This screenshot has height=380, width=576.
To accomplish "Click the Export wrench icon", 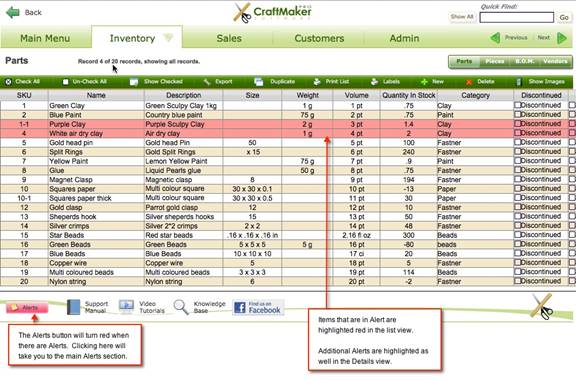I will (x=207, y=82).
